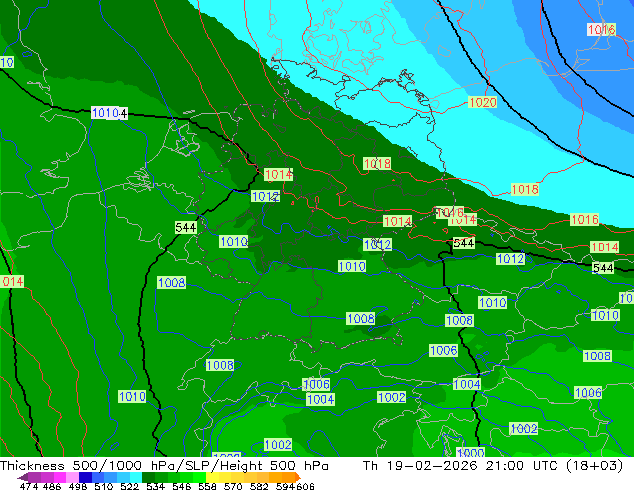Click the 558 legend value

coord(207,486)
